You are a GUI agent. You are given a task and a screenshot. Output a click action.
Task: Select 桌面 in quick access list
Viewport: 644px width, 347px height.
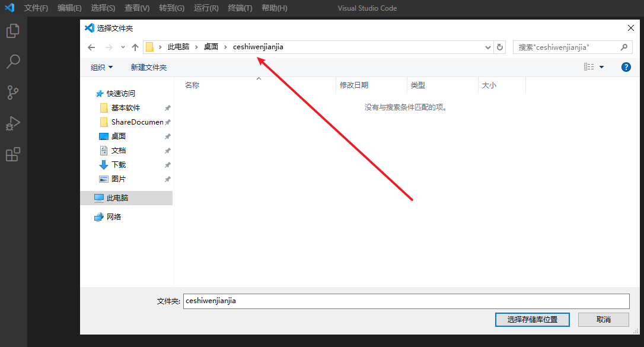pyautogui.click(x=118, y=136)
